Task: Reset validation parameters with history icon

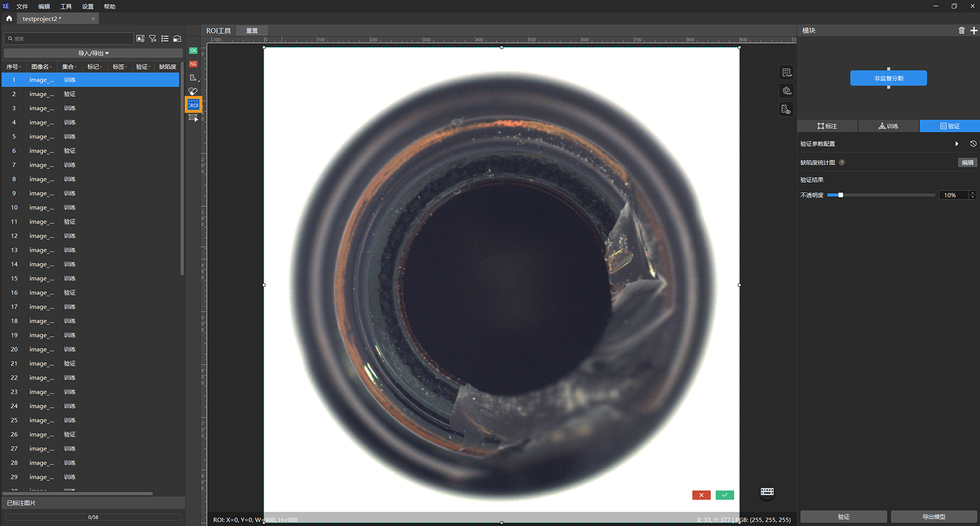Action: click(x=973, y=144)
